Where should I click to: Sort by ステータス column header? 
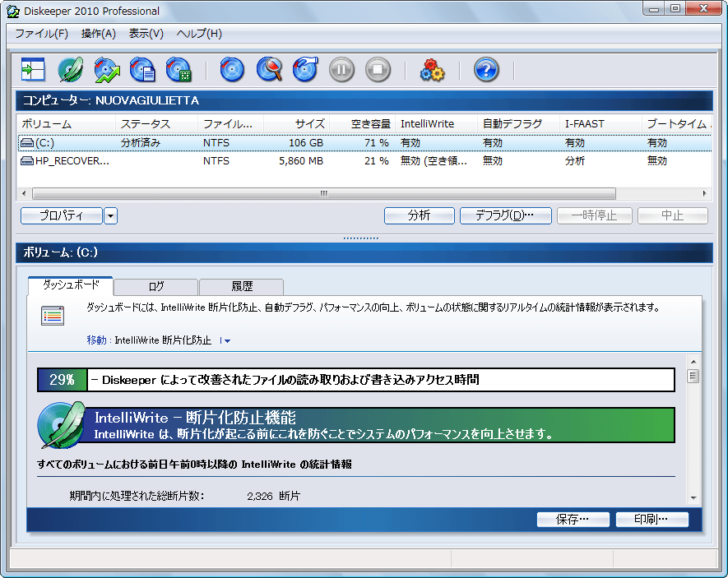[x=156, y=124]
